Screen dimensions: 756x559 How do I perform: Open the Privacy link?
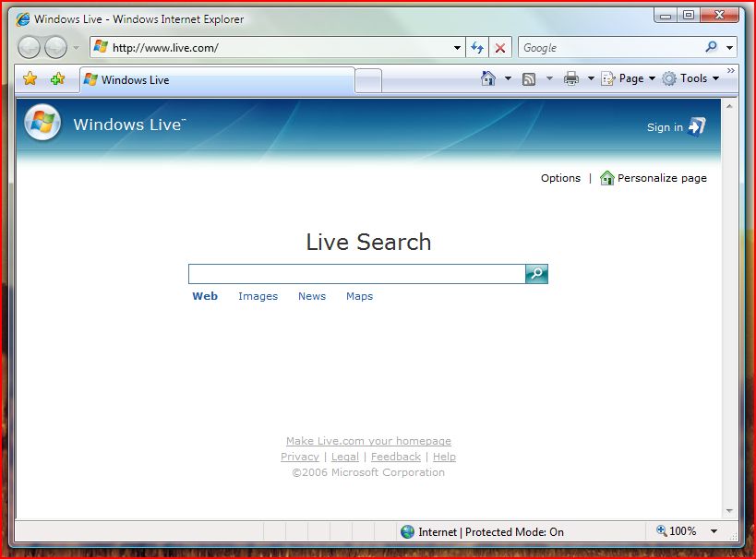click(x=300, y=457)
